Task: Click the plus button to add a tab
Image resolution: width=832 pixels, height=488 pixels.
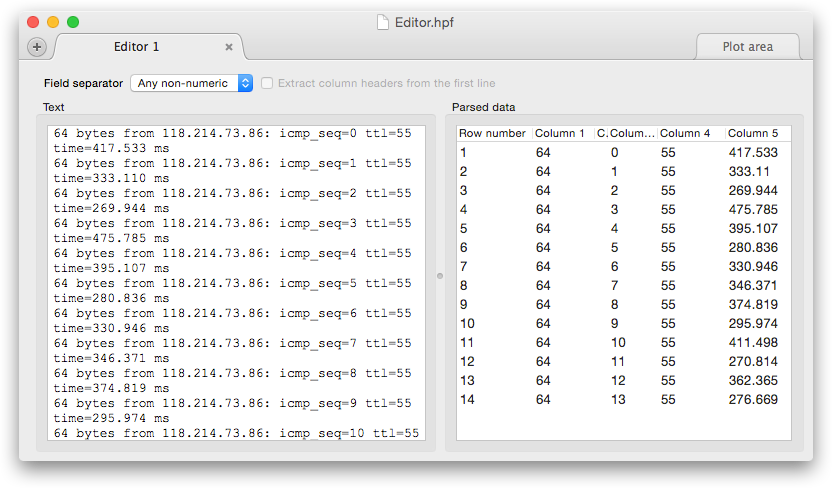Action: tap(37, 47)
